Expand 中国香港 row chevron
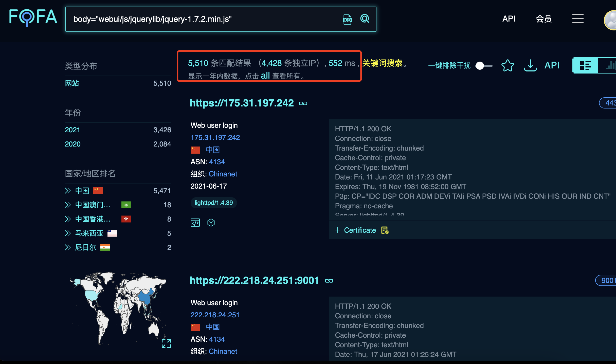Image resolution: width=616 pixels, height=364 pixels. [x=67, y=219]
